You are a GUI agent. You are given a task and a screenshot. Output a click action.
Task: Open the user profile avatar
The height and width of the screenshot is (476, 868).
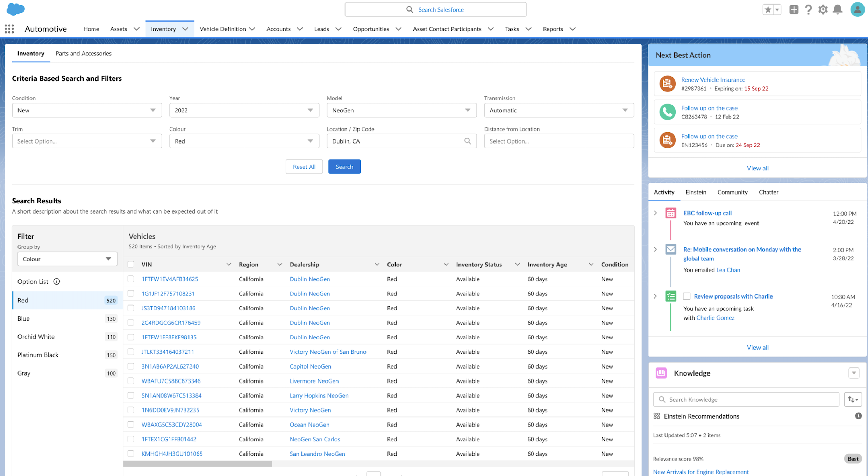(x=857, y=9)
